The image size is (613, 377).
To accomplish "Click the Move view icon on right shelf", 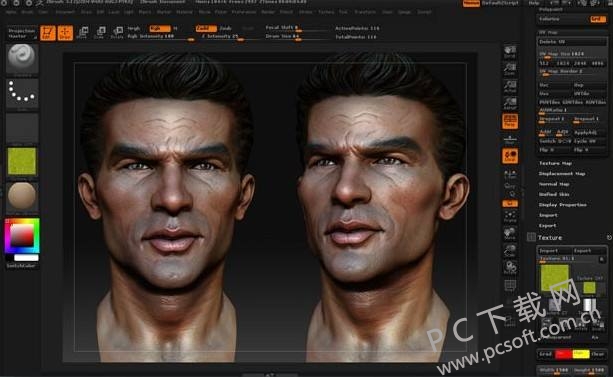I will (510, 234).
